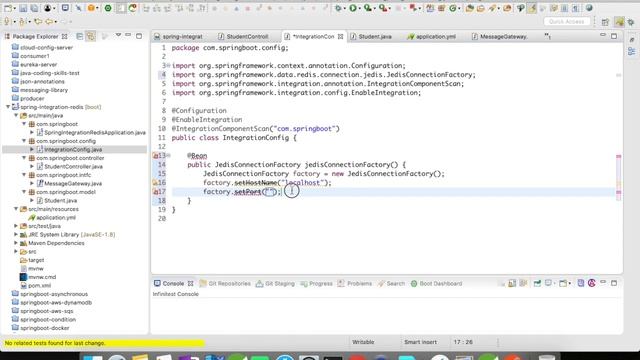Open the back navigation history dropdown
This screenshot has width=640, height=360.
click(56, 22)
